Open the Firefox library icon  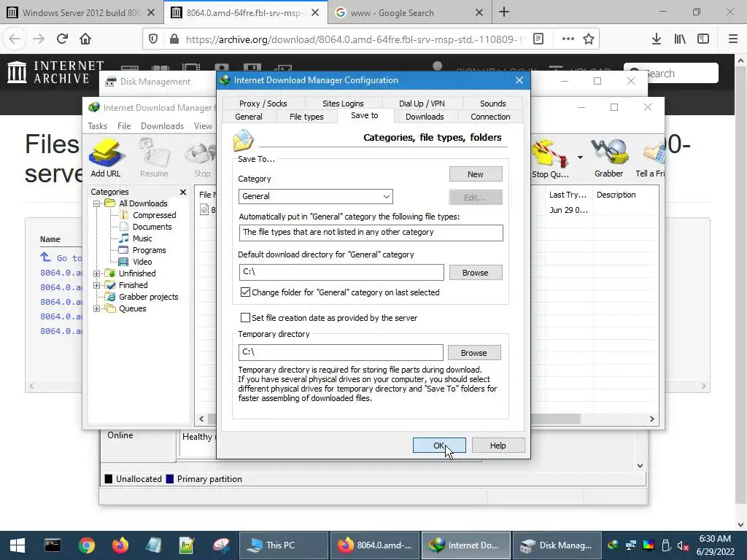point(680,39)
